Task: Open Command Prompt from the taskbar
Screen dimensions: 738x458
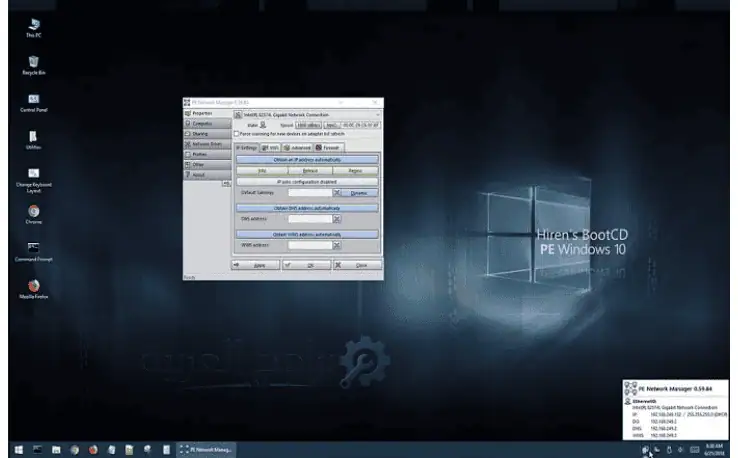Action: (x=37, y=450)
